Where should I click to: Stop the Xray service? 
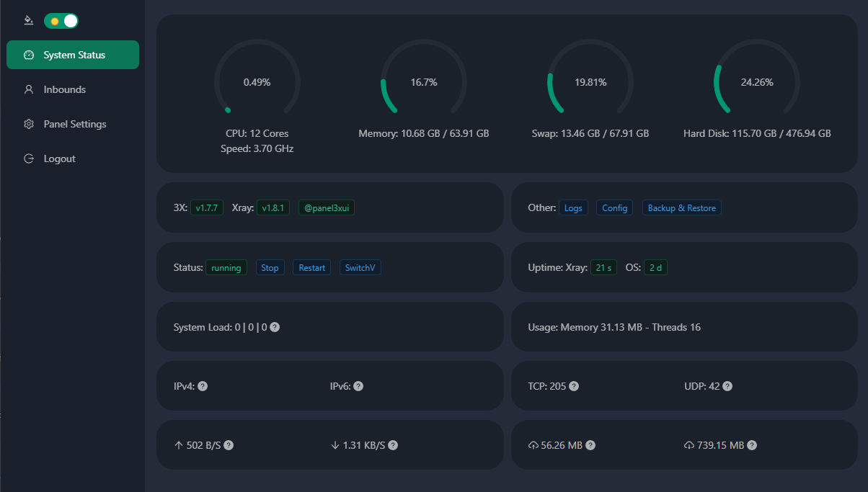pos(270,267)
